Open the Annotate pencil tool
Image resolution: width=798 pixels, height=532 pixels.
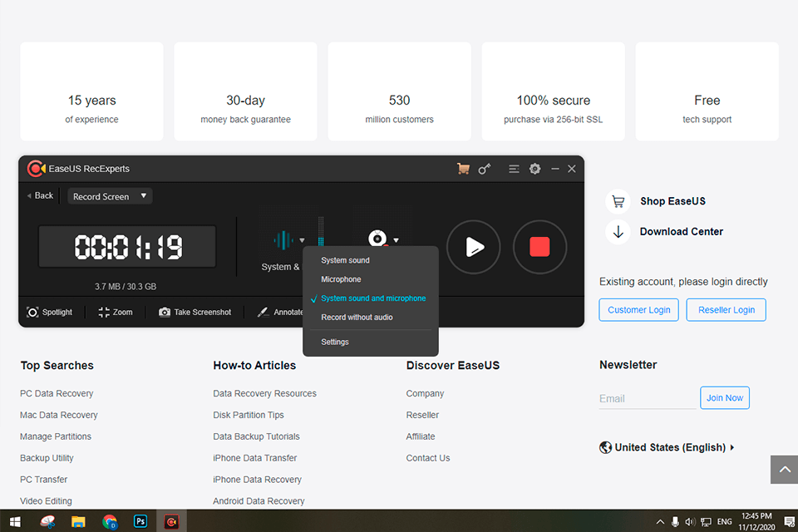(x=280, y=312)
